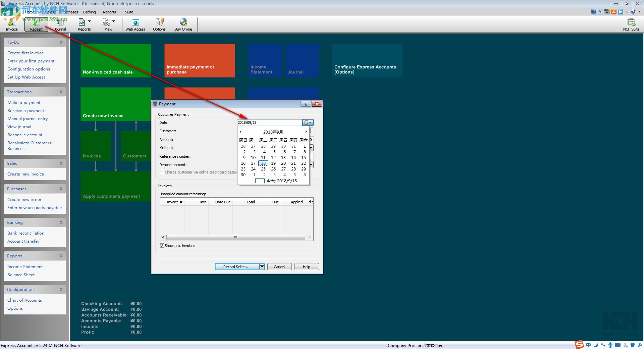Click the Google Plus share icon
The image size is (644, 349).
607,12
